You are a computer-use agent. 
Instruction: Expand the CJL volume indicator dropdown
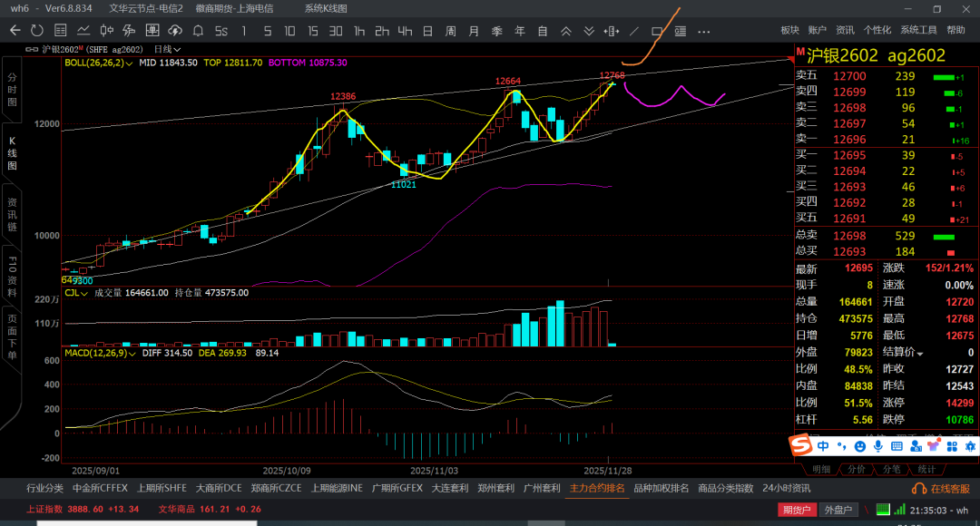click(x=83, y=293)
